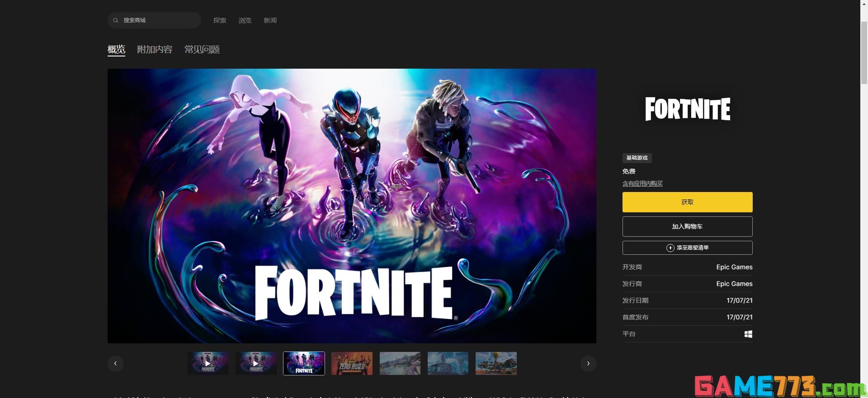Click the yellow 获取 button
Viewport: 868px width, 398px height.
pyautogui.click(x=687, y=202)
